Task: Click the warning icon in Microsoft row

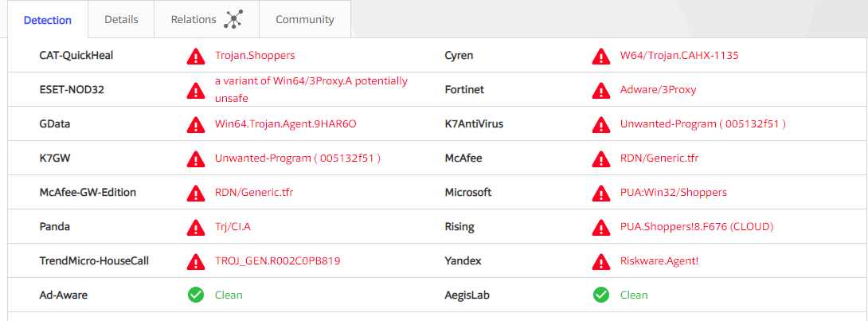Action: 601,193
